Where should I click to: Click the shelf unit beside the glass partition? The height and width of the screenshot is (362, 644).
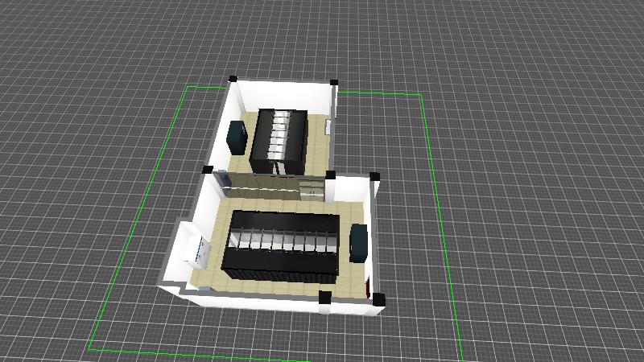(312, 189)
